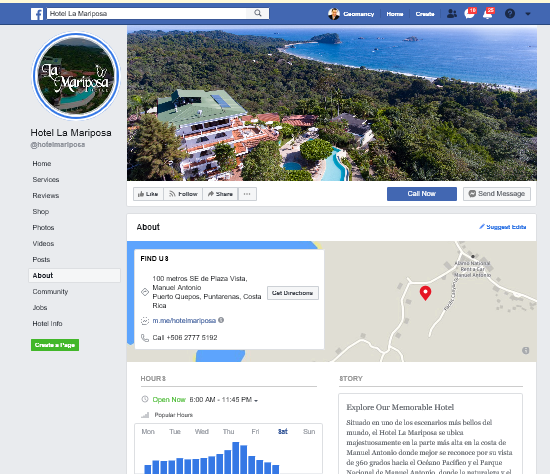This screenshot has width=550, height=474.
Task: Click the info icon beside m.me/hotelmariposa
Action: tap(221, 320)
